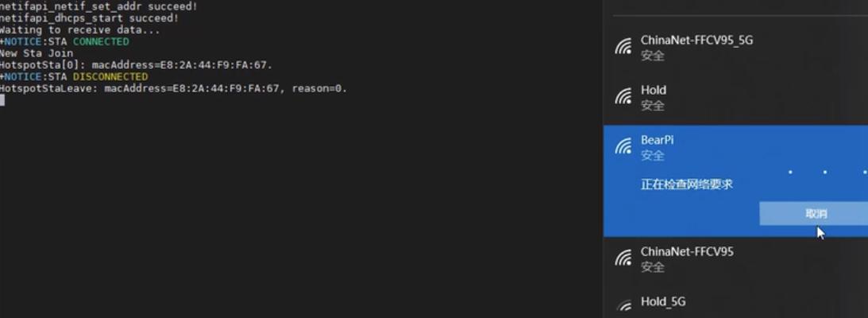This screenshot has height=318, width=868.
Task: Select the ChinaNet-FFCV95_5G network name
Action: (x=696, y=41)
